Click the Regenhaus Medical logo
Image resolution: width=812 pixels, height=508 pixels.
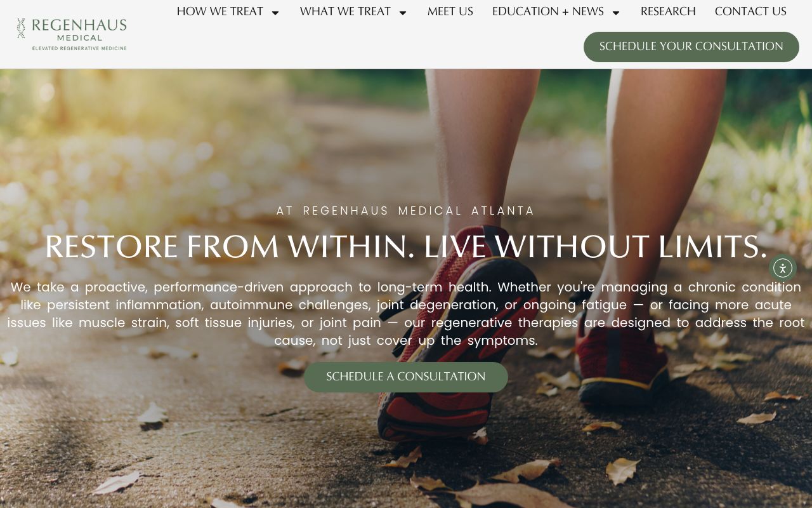coord(72,34)
